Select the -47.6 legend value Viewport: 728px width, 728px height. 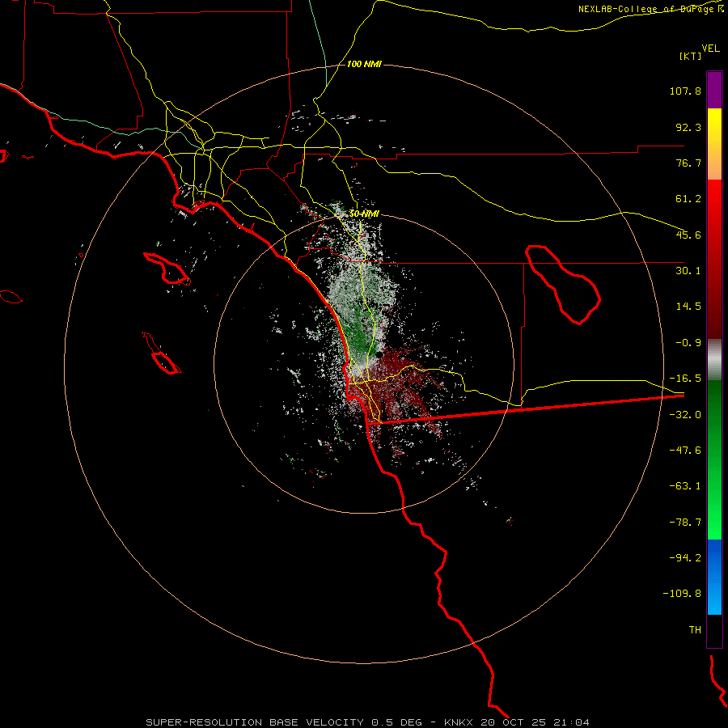tap(685, 451)
